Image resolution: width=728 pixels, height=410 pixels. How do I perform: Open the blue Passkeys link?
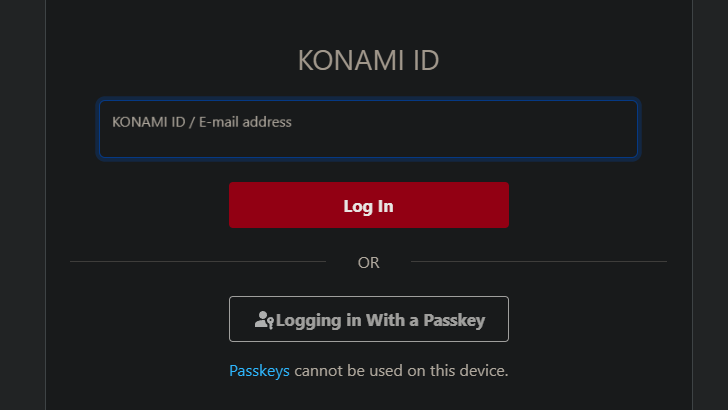[259, 371]
